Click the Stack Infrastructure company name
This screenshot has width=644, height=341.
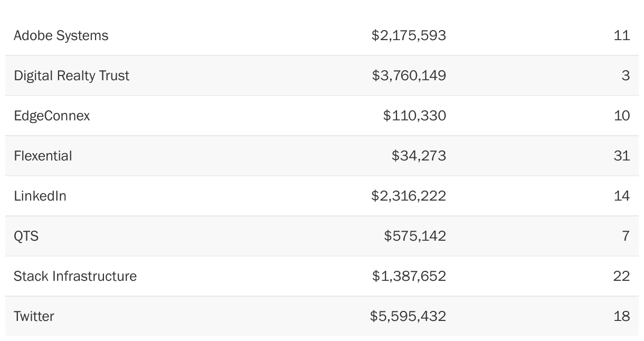pyautogui.click(x=75, y=276)
